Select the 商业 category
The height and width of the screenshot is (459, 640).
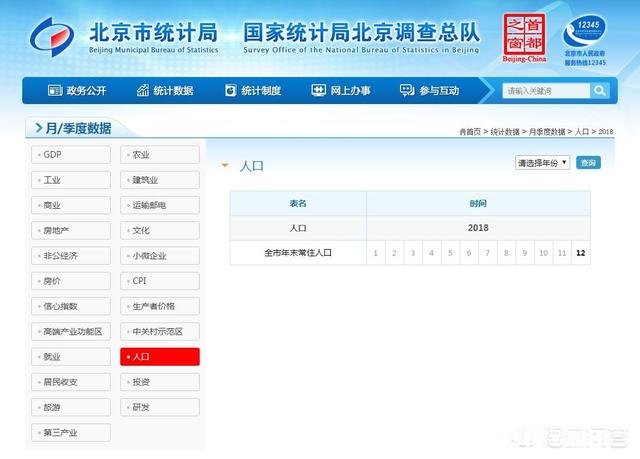pyautogui.click(x=71, y=205)
